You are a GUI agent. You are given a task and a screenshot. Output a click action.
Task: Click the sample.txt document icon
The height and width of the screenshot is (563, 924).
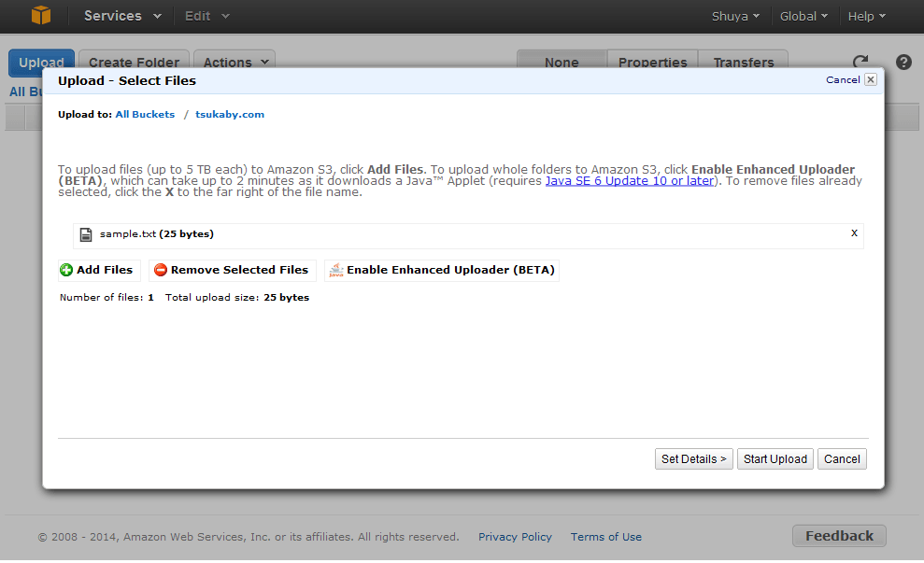click(86, 234)
